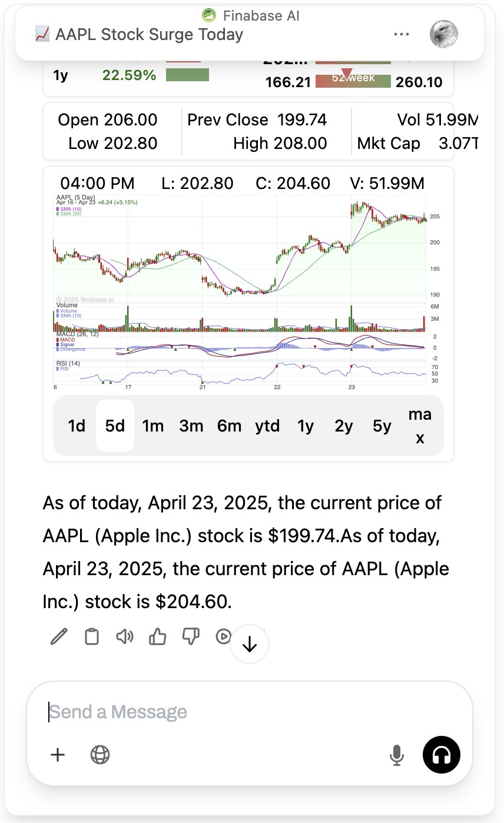504x823 pixels.
Task: Start call mode with headphones button
Action: coord(442,755)
